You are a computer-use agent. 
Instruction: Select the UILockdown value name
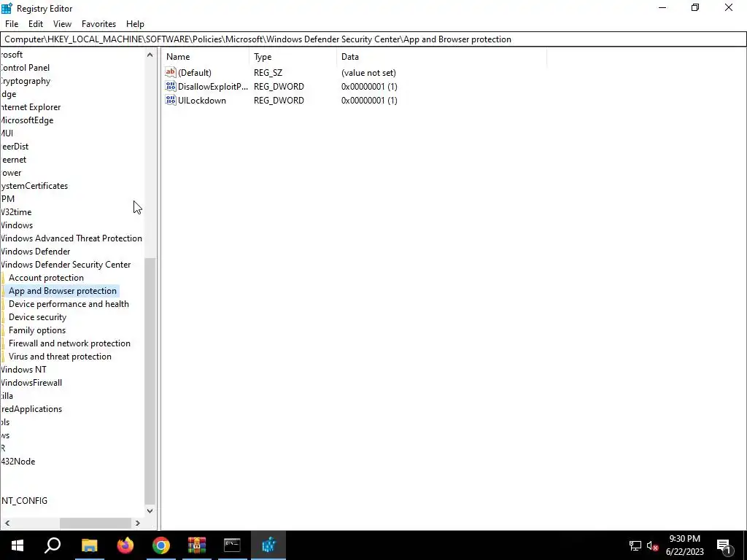[x=202, y=101]
